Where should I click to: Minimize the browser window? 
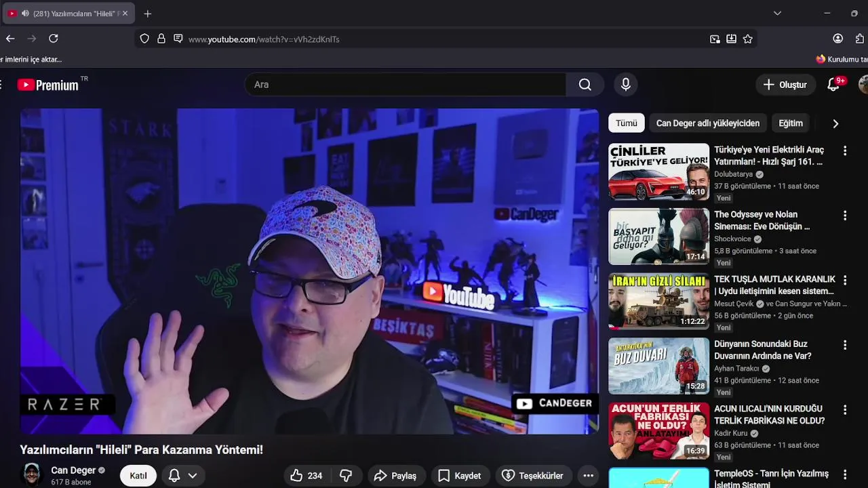[827, 14]
